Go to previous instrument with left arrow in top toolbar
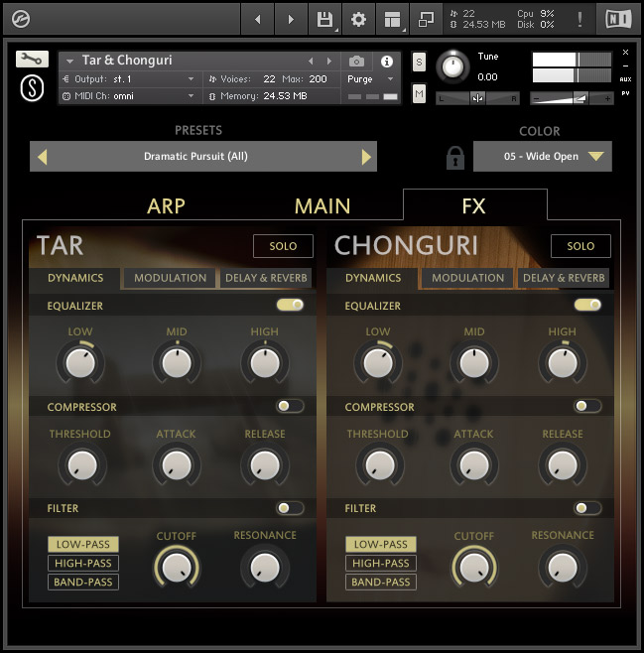Screen dimensions: 644x653 [258, 19]
